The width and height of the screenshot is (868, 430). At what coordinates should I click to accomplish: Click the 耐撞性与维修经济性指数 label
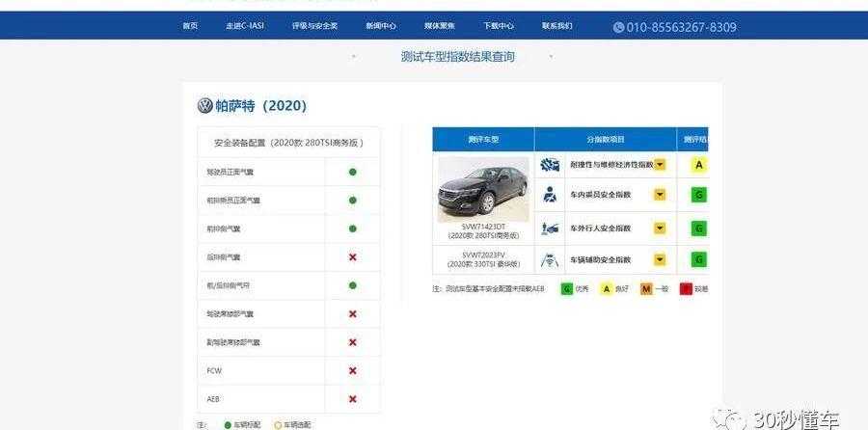pyautogui.click(x=611, y=165)
